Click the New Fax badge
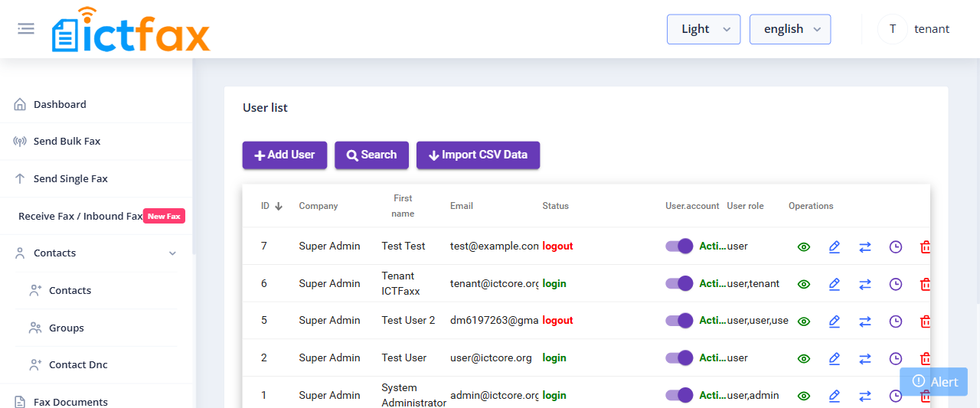This screenshot has height=408, width=980. tap(164, 217)
